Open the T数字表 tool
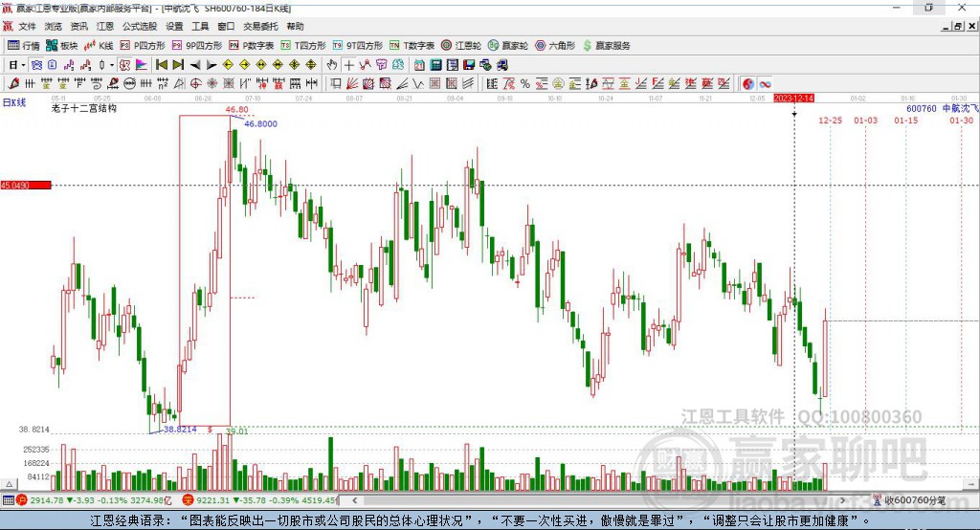 click(x=412, y=46)
